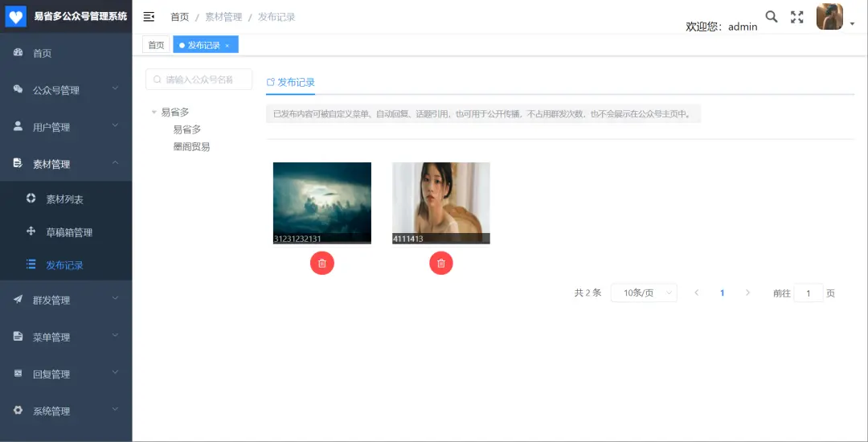The height and width of the screenshot is (442, 868).
Task: Click the 菜单管理 file icon
Action: tap(18, 336)
